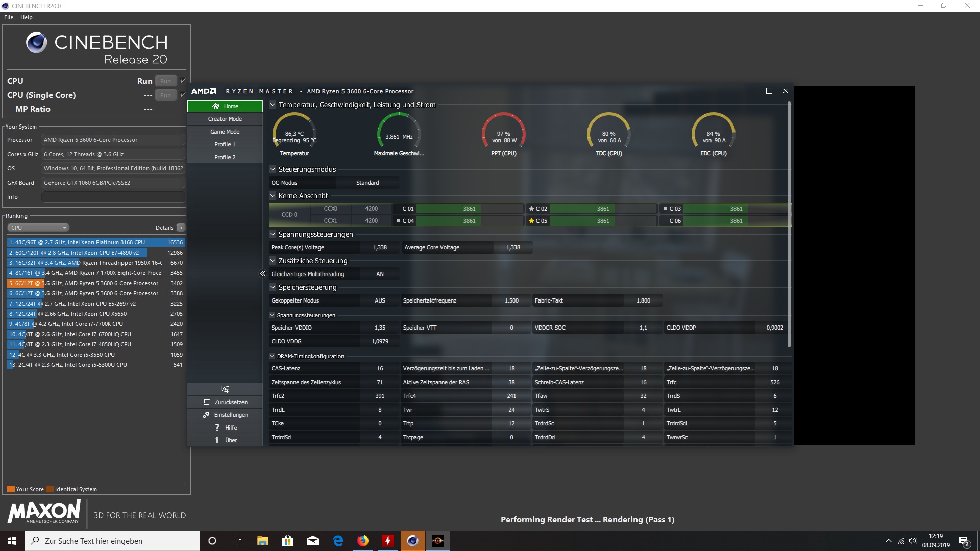Toggle the CPU test checkbox
The height and width of the screenshot is (551, 980).
183,81
